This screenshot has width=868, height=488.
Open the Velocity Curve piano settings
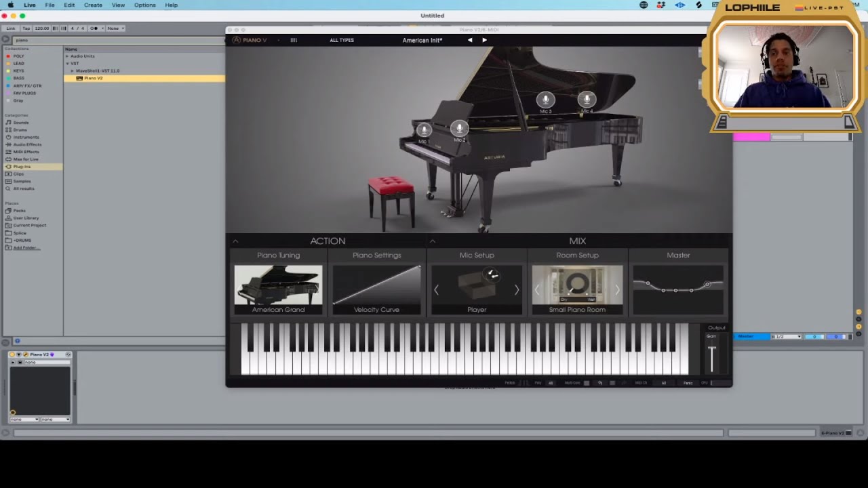pyautogui.click(x=376, y=290)
